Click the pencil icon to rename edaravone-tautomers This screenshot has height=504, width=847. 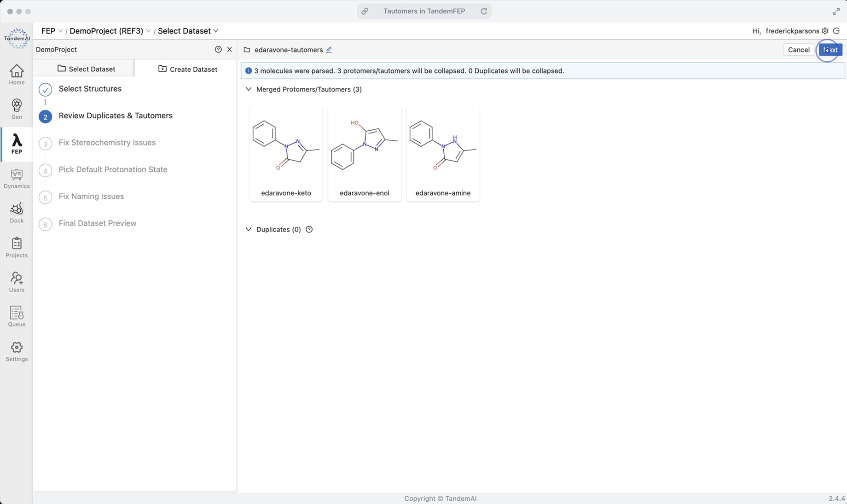point(329,50)
